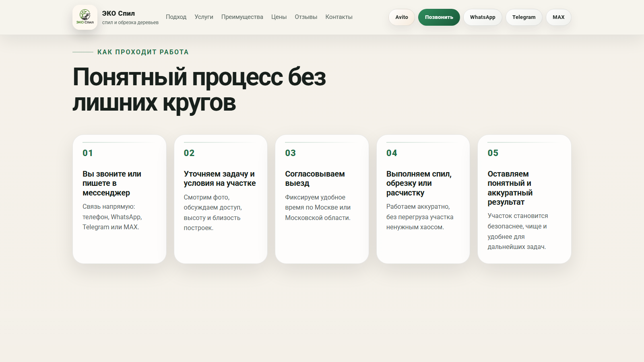Click the text Связь напрямую: телефон, WhatsApp
Image resolution: width=644 pixels, height=362 pixels.
[112, 217]
